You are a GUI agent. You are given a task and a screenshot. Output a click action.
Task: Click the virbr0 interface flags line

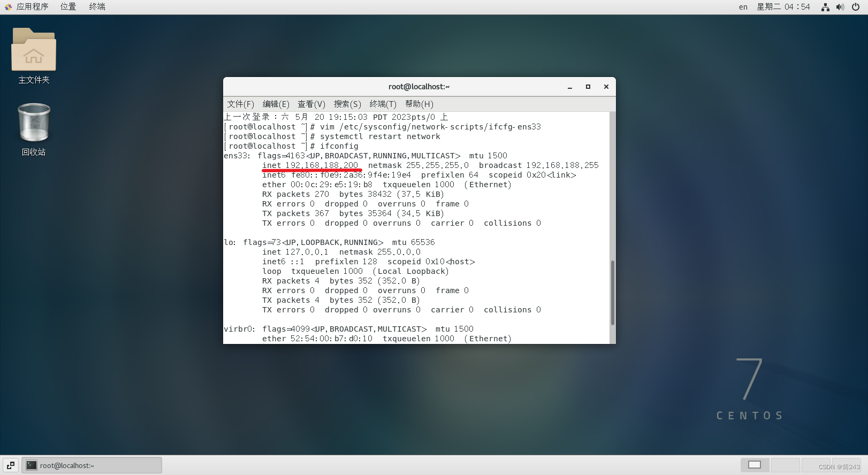pyautogui.click(x=348, y=329)
